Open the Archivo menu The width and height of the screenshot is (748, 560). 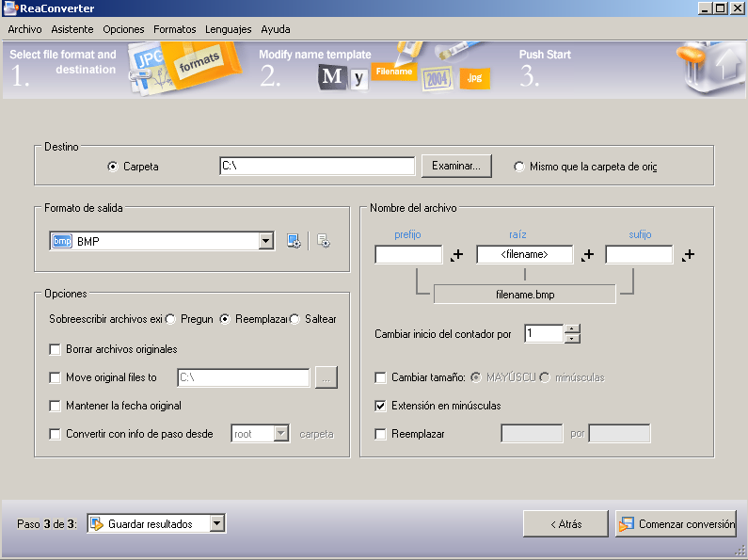[x=24, y=29]
